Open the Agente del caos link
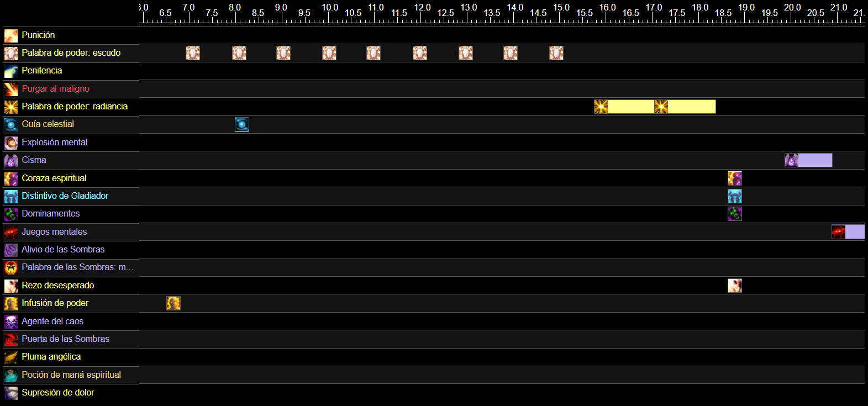This screenshot has width=868, height=406. (x=52, y=321)
